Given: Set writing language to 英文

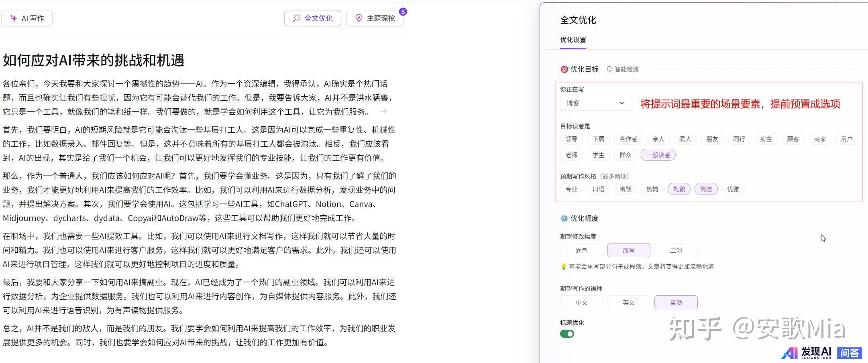Looking at the screenshot, I should pos(628,302).
